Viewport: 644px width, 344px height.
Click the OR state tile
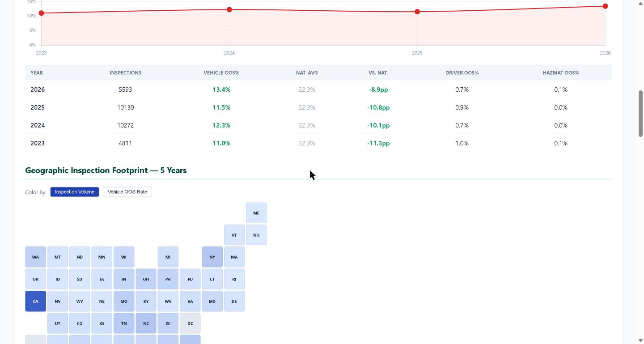[35, 279]
